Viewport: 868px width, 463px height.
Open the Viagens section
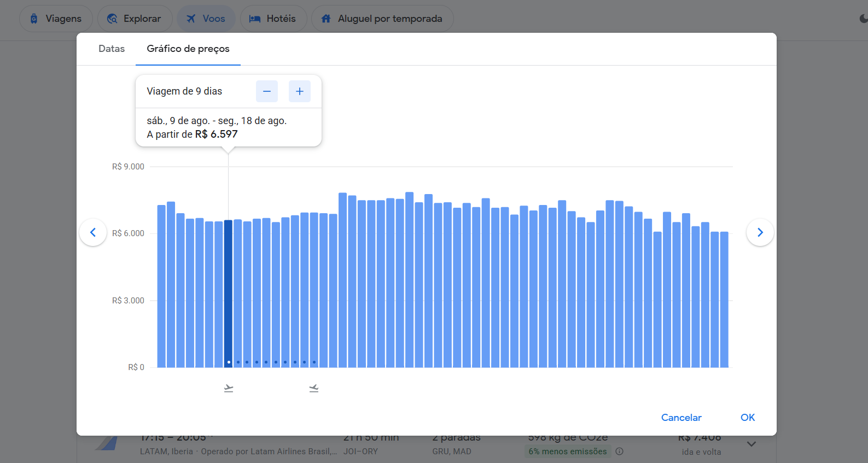click(x=56, y=19)
